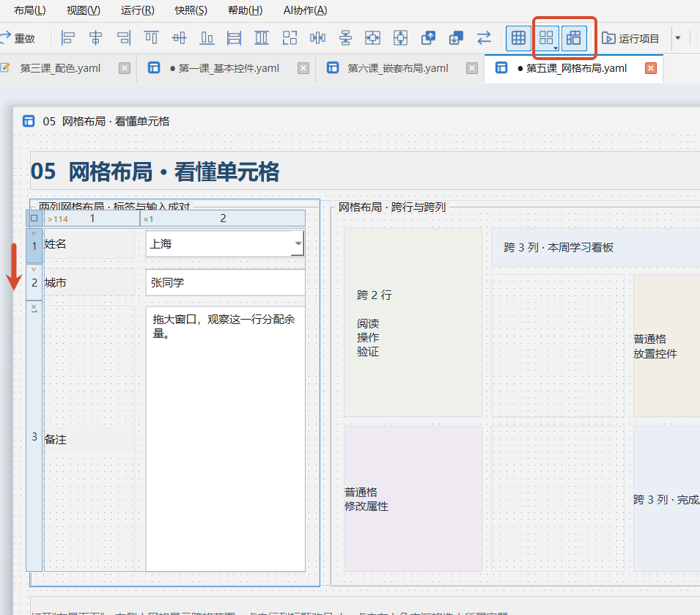Viewport: 700px width, 615px height.
Task: Open the 视图(V) menu
Action: 84,10
